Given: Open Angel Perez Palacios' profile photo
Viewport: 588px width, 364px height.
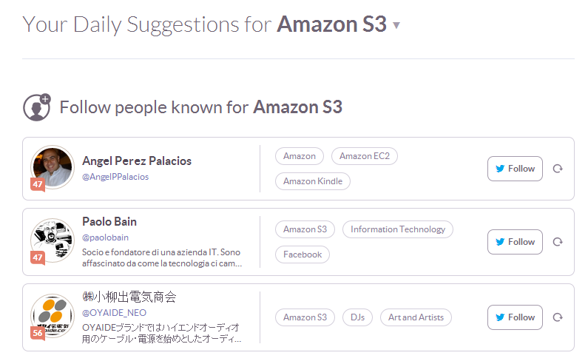Looking at the screenshot, I should [x=53, y=166].
